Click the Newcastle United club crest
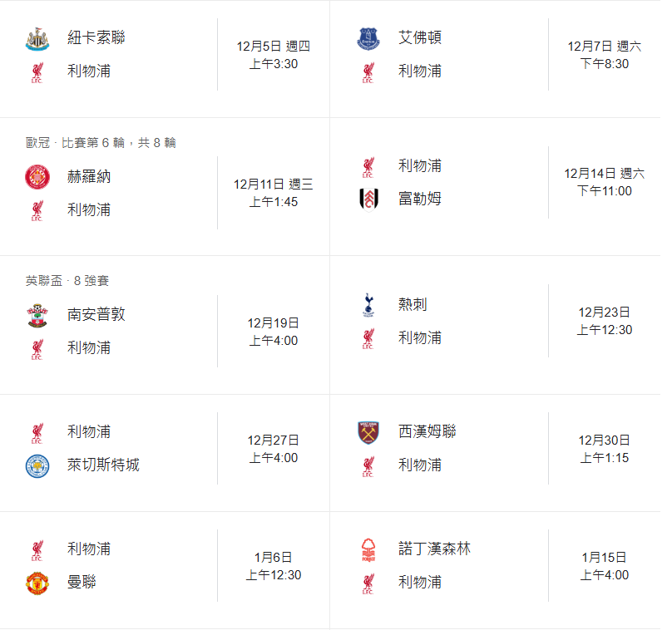Image resolution: width=672 pixels, height=630 pixels. coord(37,38)
